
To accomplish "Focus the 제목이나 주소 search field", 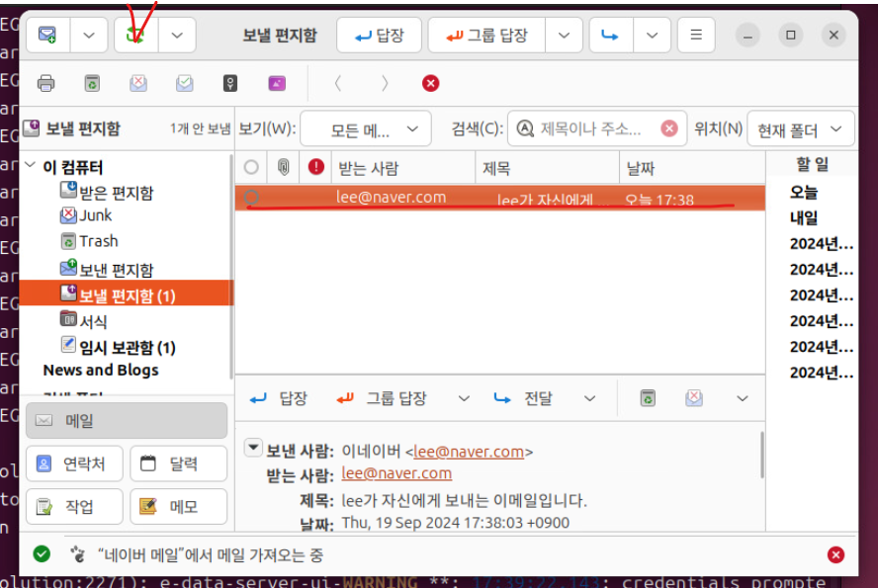I will pos(596,129).
